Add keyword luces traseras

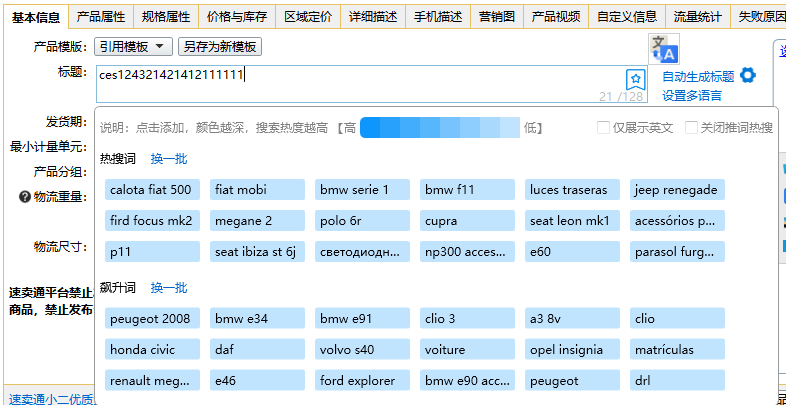tap(572, 190)
